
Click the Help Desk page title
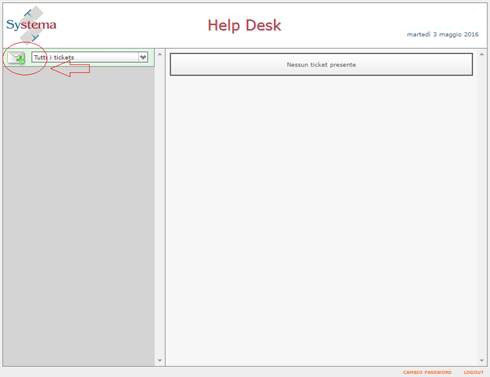coord(244,25)
